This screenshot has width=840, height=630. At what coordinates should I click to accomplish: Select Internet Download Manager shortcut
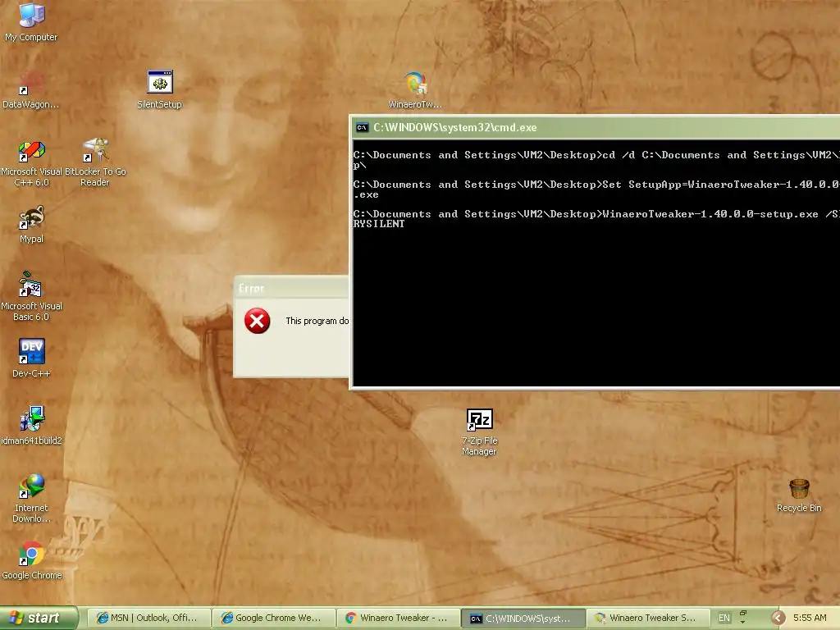point(31,498)
